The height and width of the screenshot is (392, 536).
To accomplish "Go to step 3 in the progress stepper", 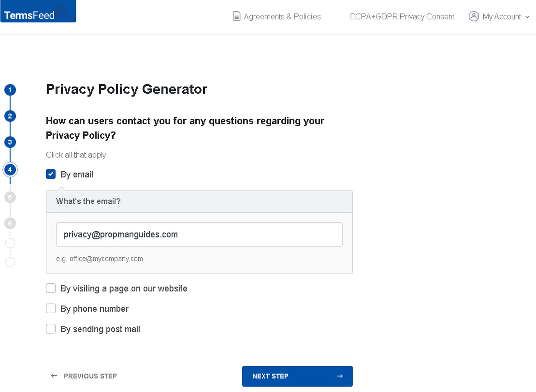I will [x=10, y=142].
